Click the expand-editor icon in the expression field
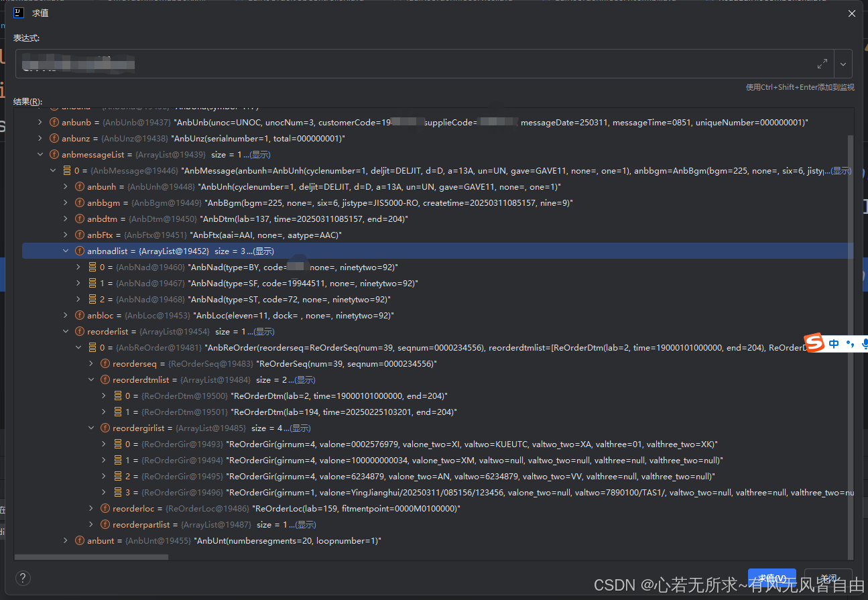The image size is (868, 600). coord(823,64)
